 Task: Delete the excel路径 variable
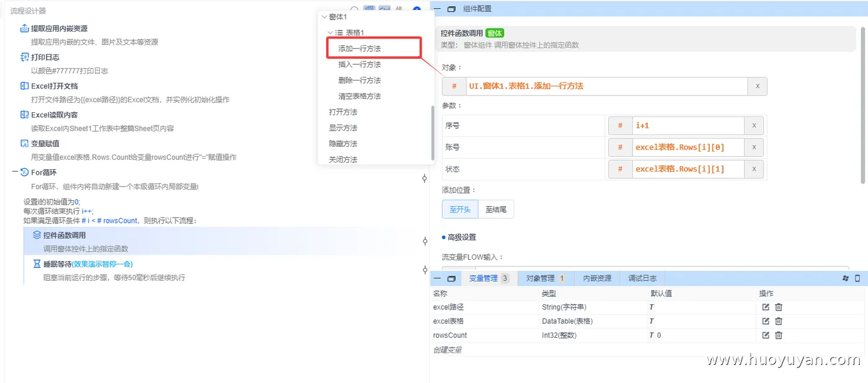779,307
